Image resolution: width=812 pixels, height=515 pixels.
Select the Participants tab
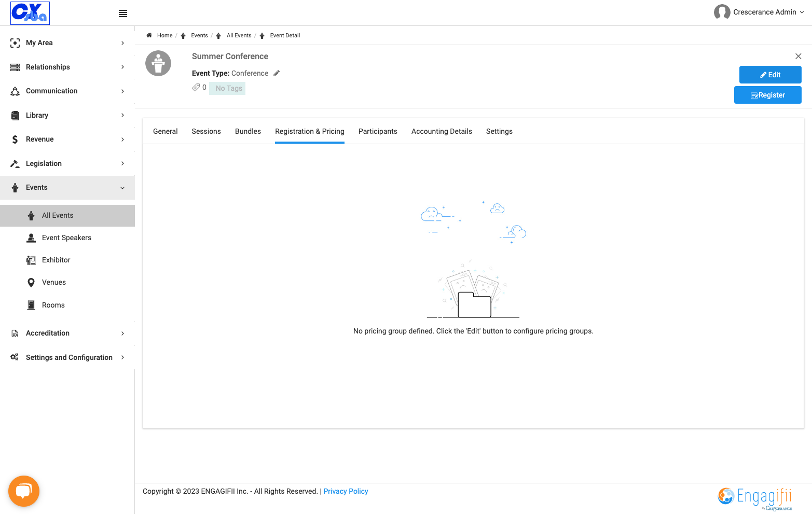coord(378,131)
